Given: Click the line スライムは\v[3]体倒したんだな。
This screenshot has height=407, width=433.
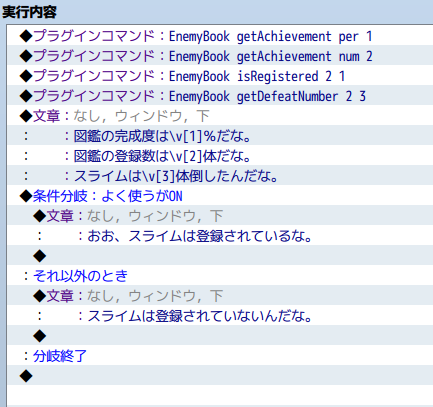Looking at the screenshot, I should click(220, 176).
